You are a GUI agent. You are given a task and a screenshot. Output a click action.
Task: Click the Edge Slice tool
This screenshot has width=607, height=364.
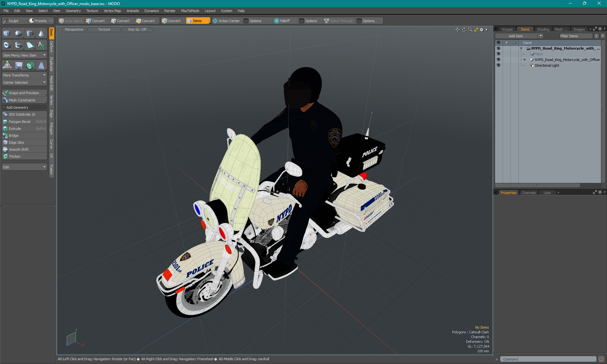tap(25, 143)
